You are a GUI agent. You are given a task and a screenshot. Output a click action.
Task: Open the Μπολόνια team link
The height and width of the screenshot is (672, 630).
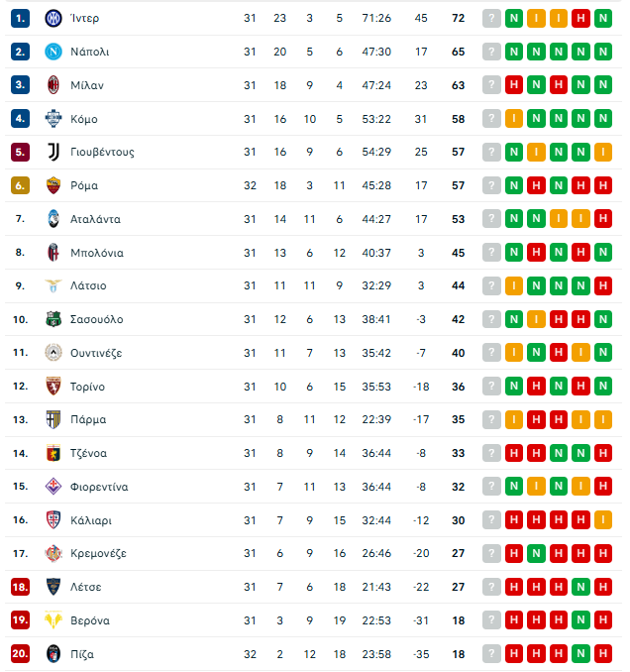tap(97, 253)
